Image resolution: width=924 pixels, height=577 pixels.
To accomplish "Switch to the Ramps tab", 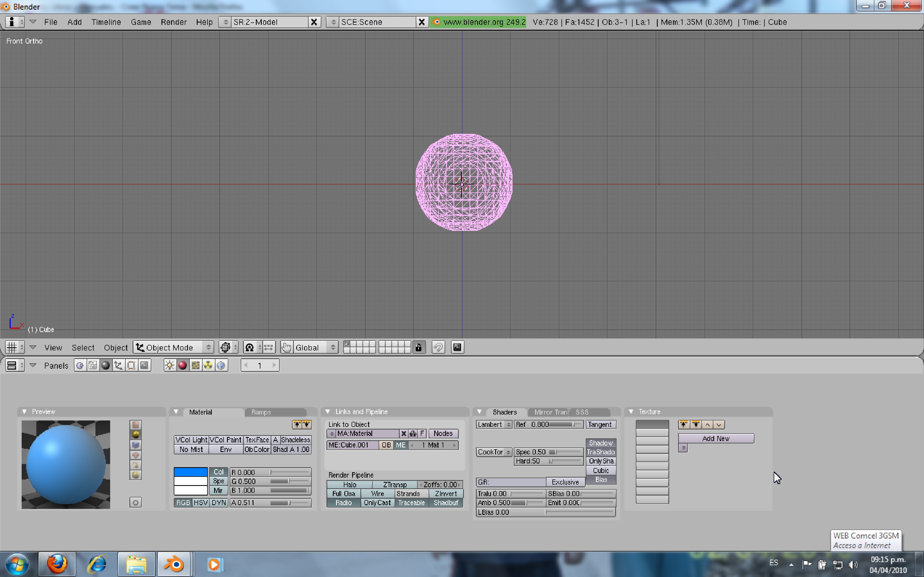I will [x=261, y=412].
